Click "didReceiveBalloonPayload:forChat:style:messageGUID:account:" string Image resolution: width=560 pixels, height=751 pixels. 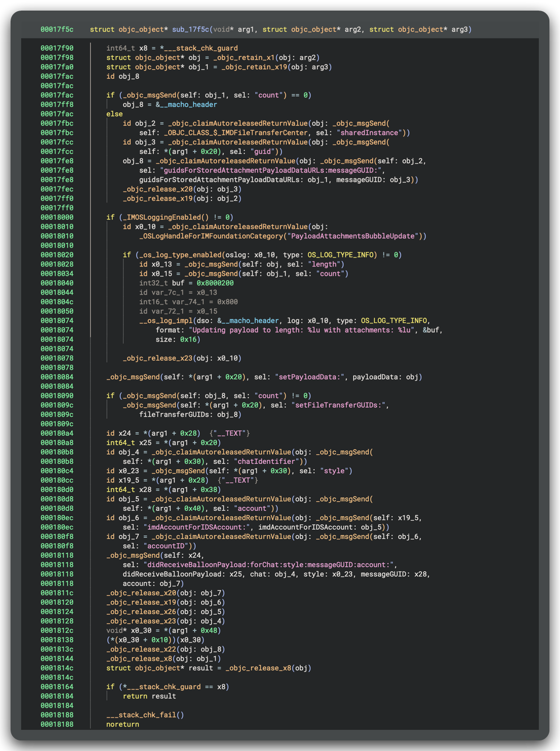click(x=269, y=565)
